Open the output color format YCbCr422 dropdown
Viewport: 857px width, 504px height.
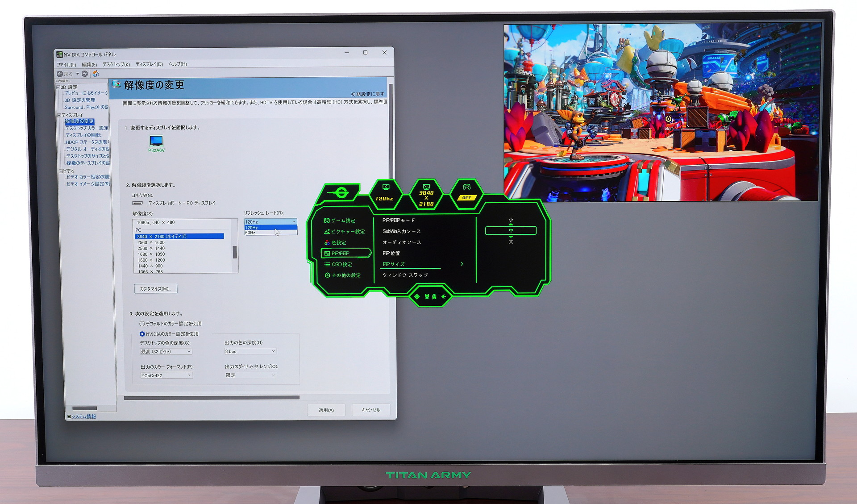166,375
